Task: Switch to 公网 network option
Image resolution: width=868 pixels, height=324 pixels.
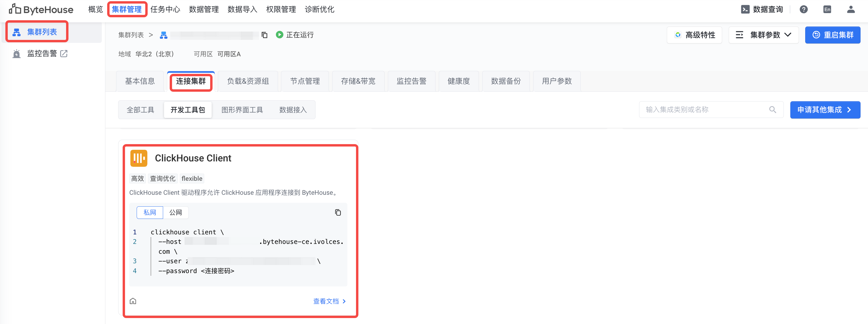Action: pos(175,212)
